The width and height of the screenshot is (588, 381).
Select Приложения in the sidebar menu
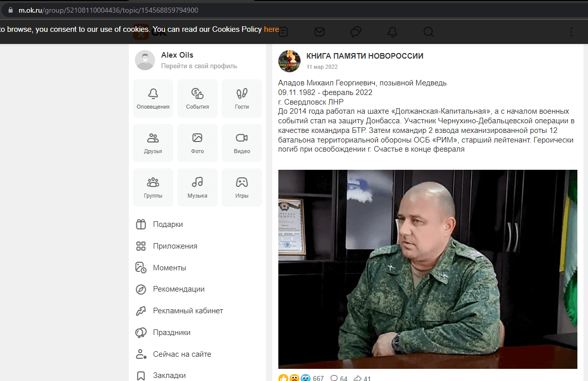tap(175, 246)
